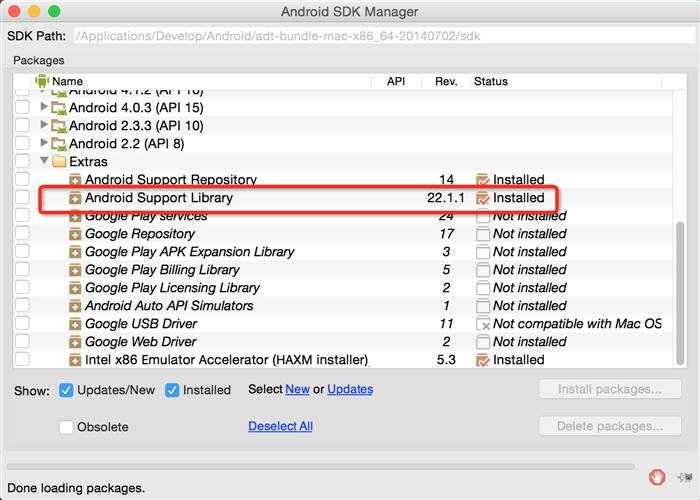This screenshot has height=500, width=700.
Task: Click the Android Support Repository package icon
Action: [x=75, y=179]
